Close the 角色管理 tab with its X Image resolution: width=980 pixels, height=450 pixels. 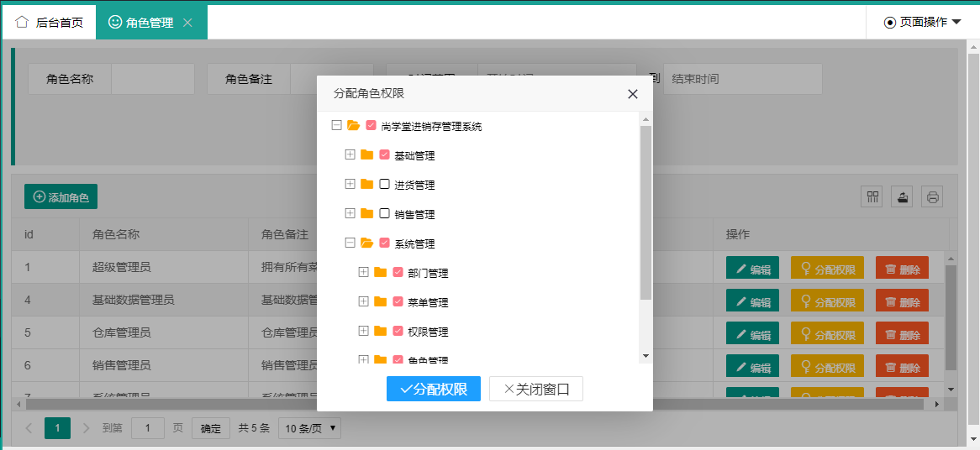187,23
